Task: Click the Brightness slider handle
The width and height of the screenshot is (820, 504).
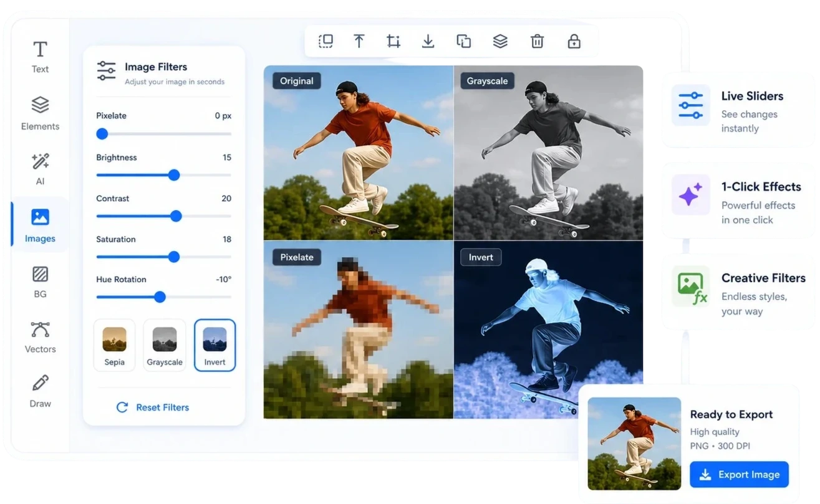Action: (x=174, y=175)
